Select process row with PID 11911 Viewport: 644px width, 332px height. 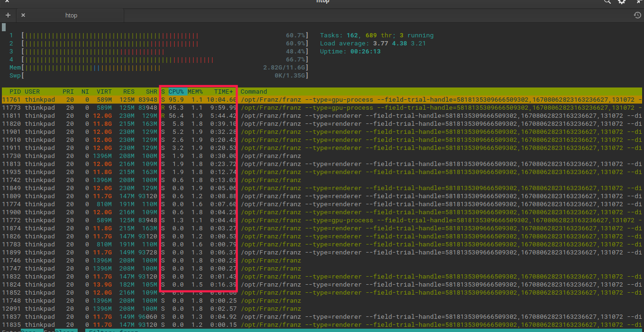[322, 148]
